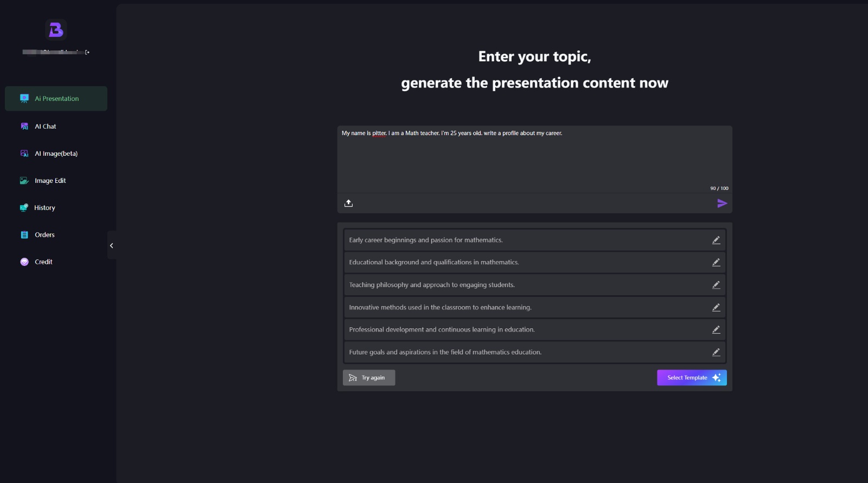
Task: Open the AI Image(beta) menu item
Action: pos(56,154)
